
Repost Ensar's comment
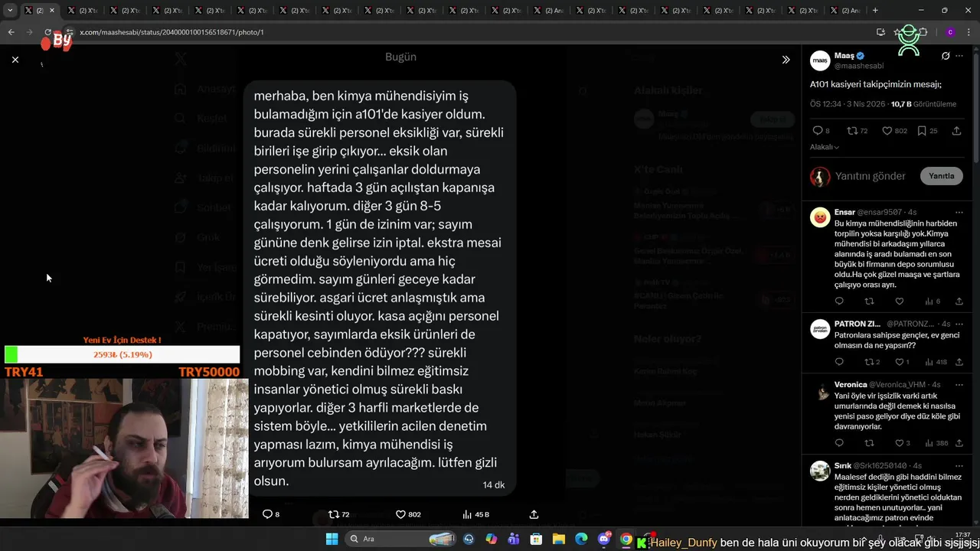[869, 302]
